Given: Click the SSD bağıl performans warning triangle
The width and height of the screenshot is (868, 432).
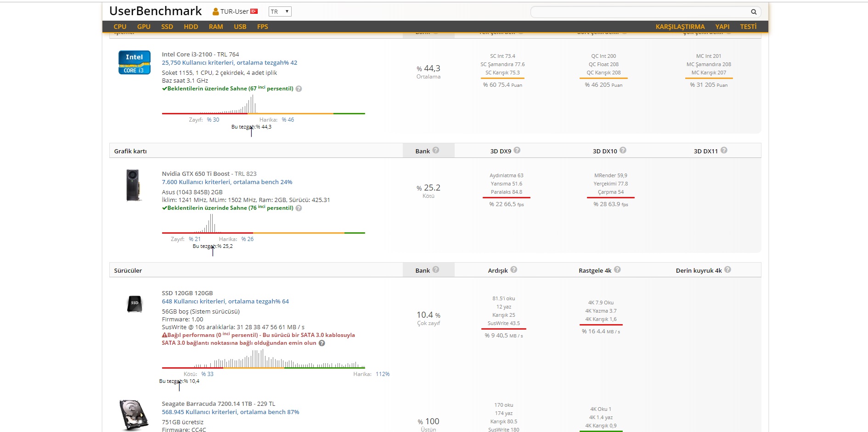Looking at the screenshot, I should tap(164, 335).
